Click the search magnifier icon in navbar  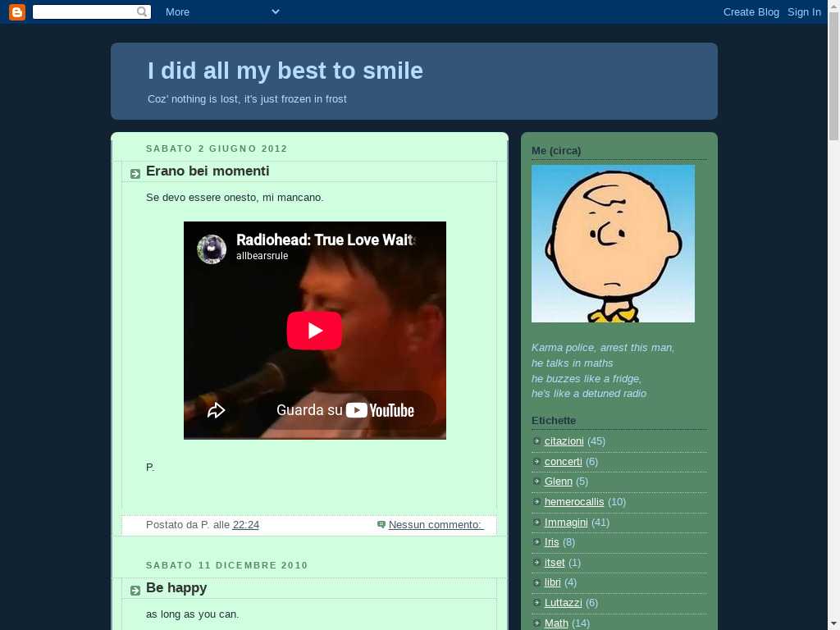(x=142, y=11)
